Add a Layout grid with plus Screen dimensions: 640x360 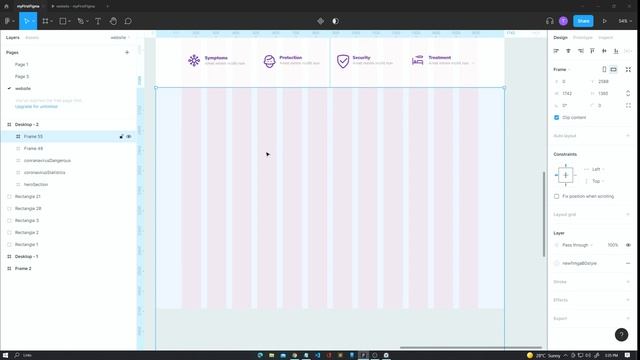click(628, 214)
